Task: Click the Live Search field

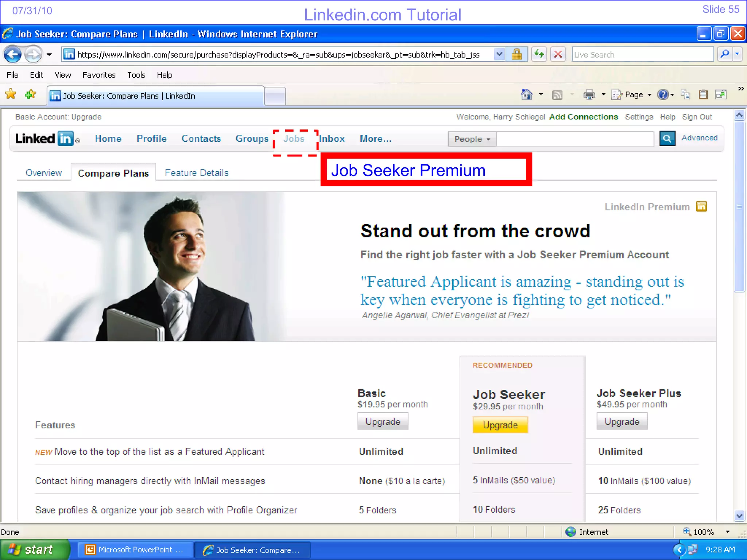Action: pyautogui.click(x=642, y=55)
